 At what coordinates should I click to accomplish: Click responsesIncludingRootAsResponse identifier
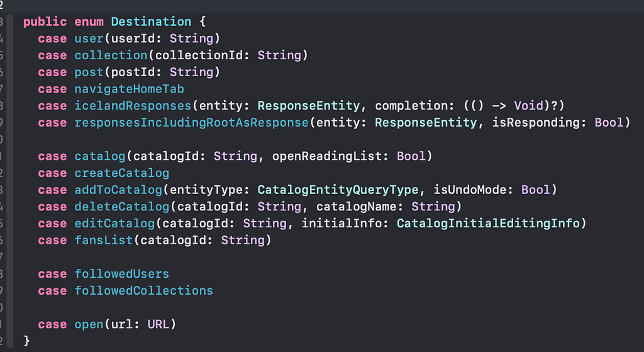(x=191, y=123)
